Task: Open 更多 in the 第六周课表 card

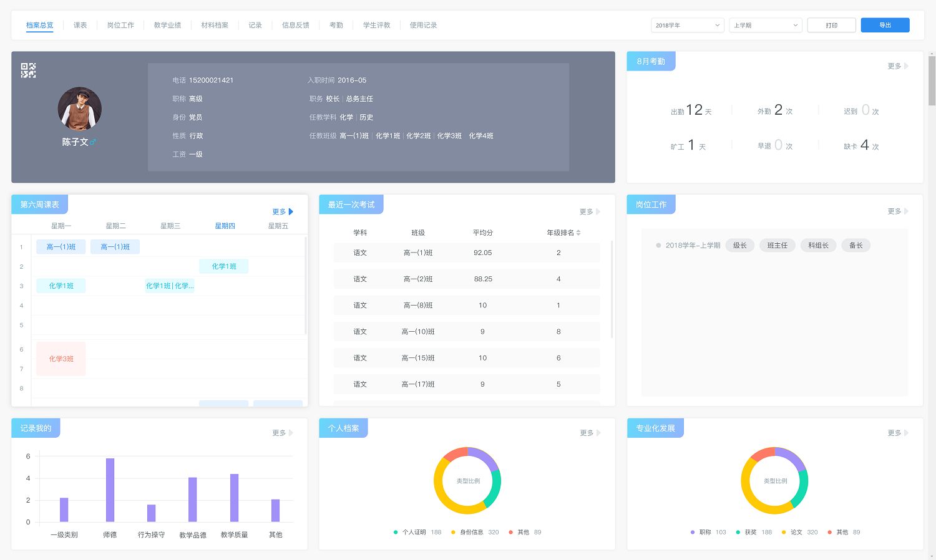Action: [x=283, y=212]
